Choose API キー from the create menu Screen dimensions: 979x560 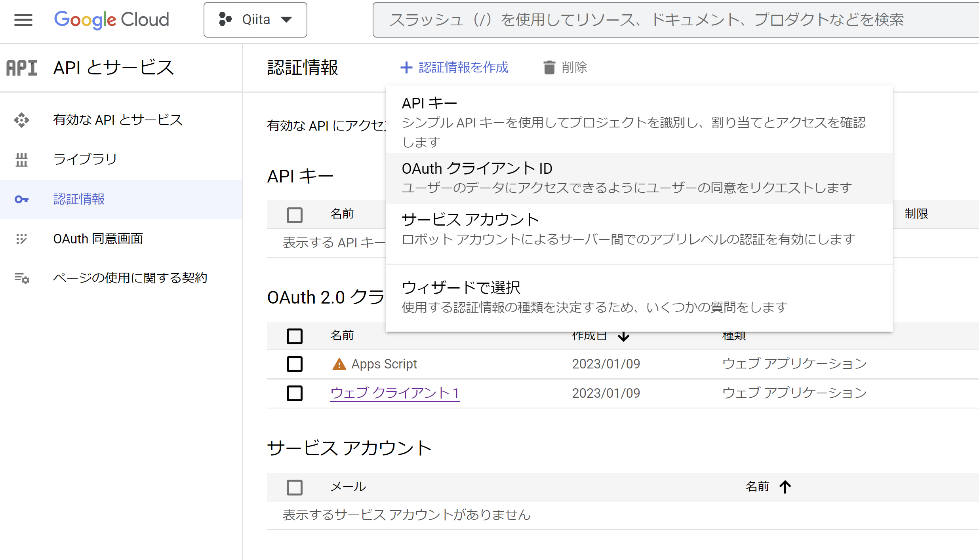[x=429, y=102]
